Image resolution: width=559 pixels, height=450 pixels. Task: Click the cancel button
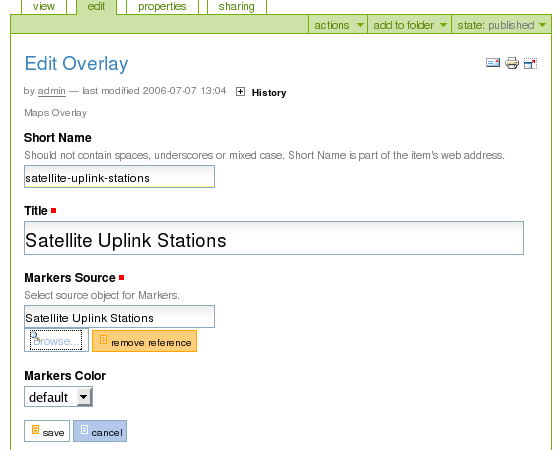pos(100,431)
